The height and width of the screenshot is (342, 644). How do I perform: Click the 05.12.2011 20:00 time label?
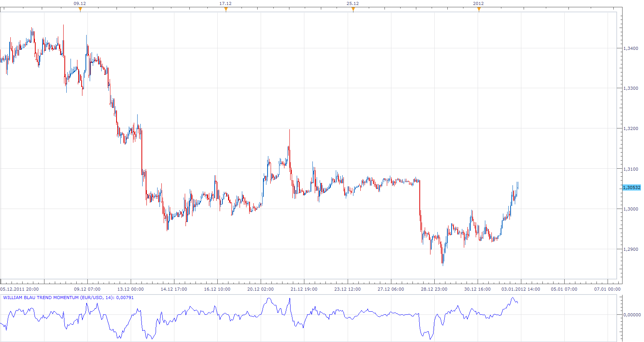coord(20,289)
